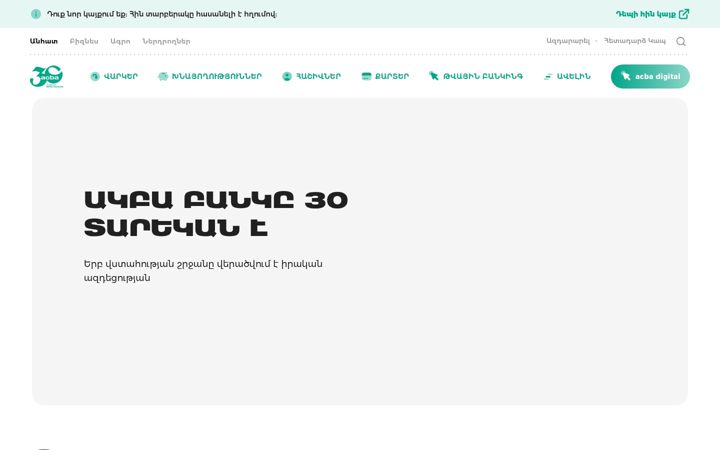Screen dimensions: 720x450
Task: Click the Հետադարձ Կապ link
Action: click(635, 41)
